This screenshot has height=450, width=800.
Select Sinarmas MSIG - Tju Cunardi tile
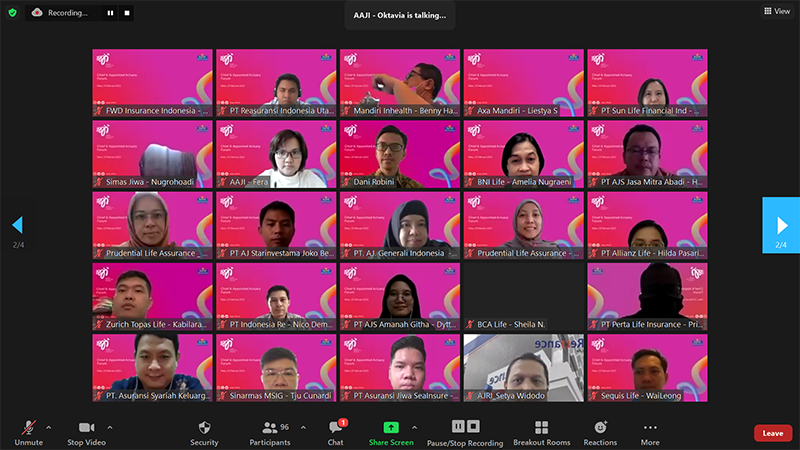276,368
